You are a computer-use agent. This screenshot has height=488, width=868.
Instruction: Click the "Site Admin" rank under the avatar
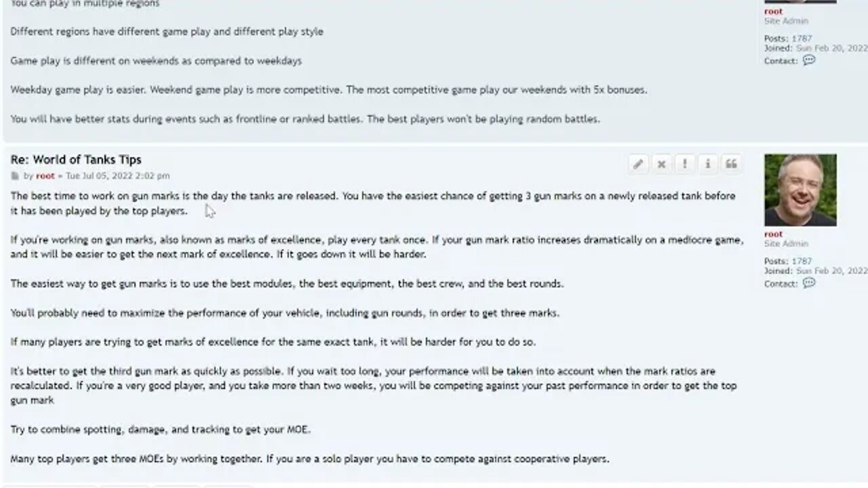[x=786, y=244]
